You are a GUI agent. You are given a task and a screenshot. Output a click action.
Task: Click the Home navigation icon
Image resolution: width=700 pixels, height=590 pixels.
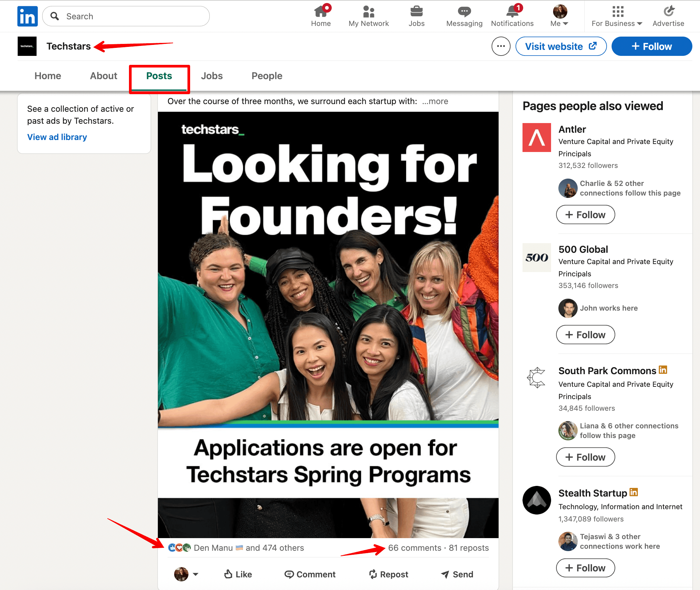pyautogui.click(x=320, y=15)
